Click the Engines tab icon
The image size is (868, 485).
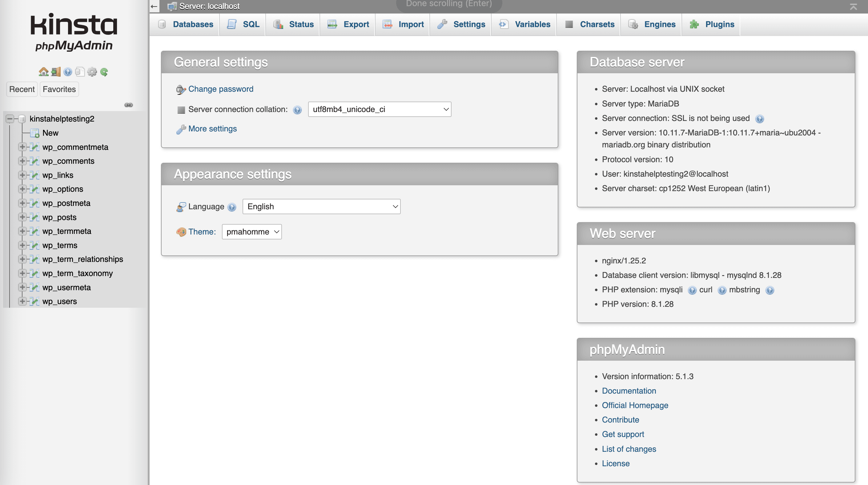click(x=634, y=24)
